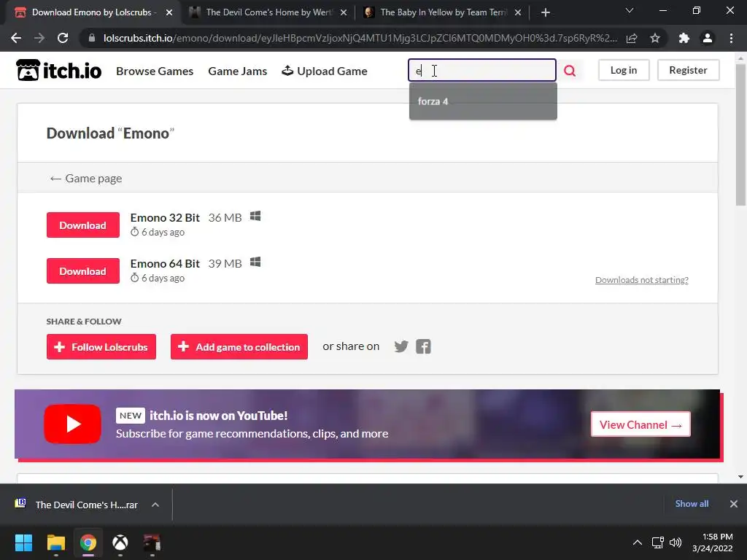Click the network icon in system tray
The height and width of the screenshot is (560, 747).
(x=658, y=542)
